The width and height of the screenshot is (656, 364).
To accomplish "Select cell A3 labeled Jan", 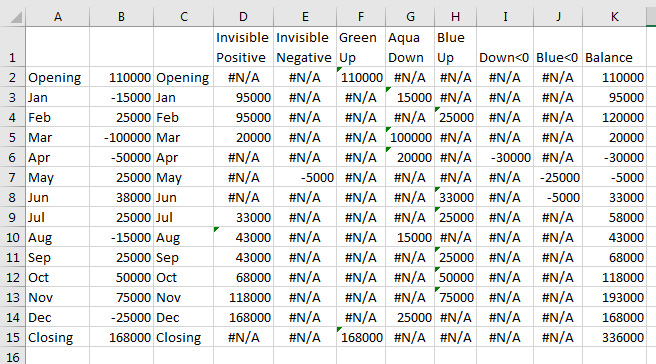I will tap(58, 97).
